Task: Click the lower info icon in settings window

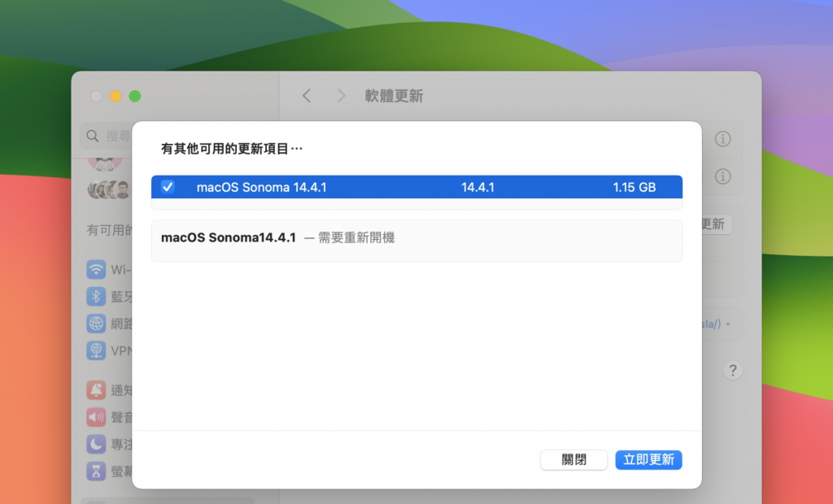Action: [x=722, y=176]
